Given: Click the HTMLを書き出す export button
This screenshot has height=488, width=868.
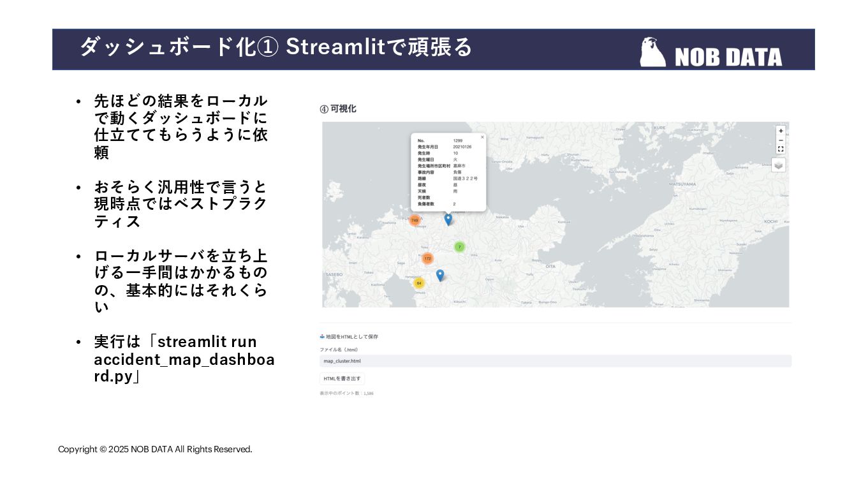Looking at the screenshot, I should [342, 378].
